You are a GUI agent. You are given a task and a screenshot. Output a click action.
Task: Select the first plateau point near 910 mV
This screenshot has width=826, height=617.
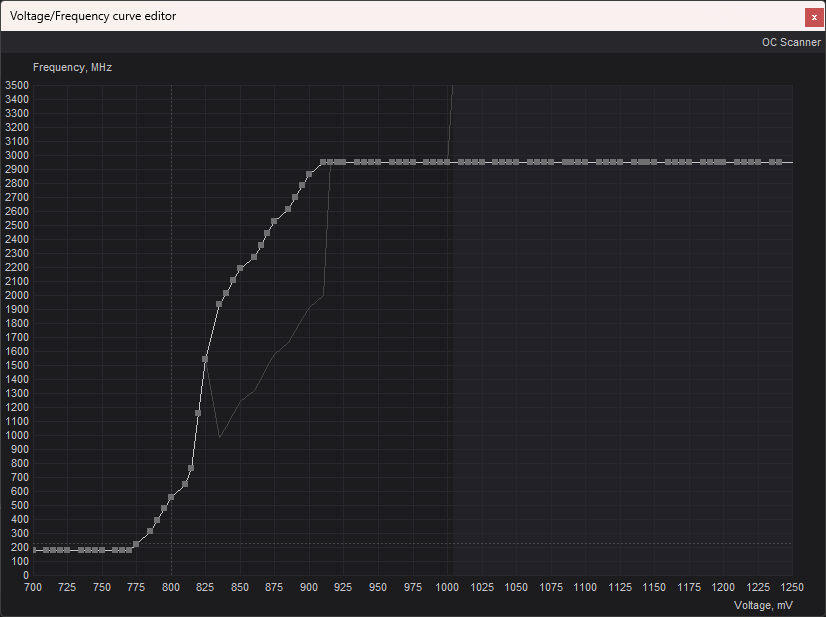coord(323,162)
